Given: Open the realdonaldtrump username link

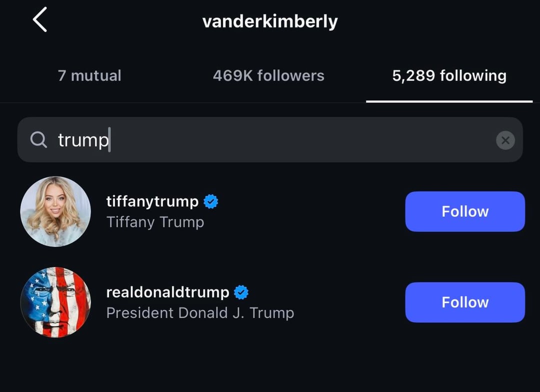Looking at the screenshot, I should click(168, 292).
